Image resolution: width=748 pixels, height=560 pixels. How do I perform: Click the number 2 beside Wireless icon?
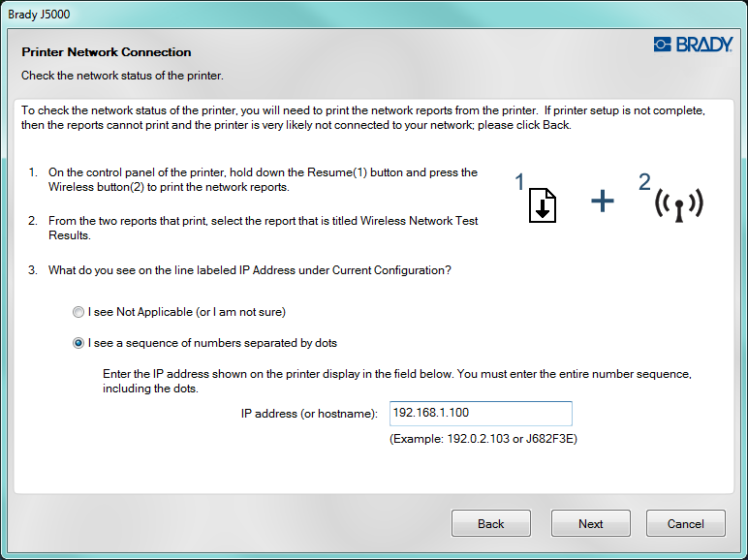[645, 182]
